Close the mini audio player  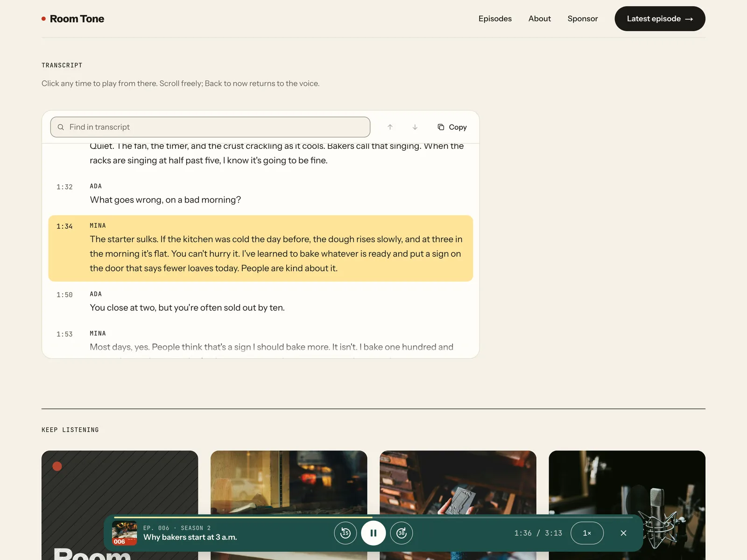coord(623,533)
